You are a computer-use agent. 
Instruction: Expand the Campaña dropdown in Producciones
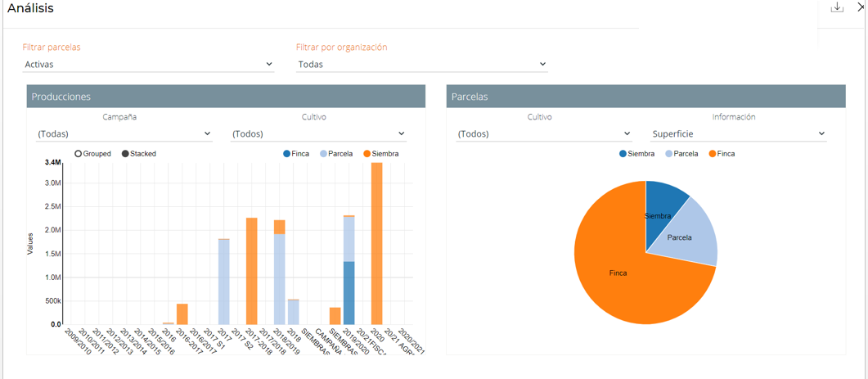(124, 134)
